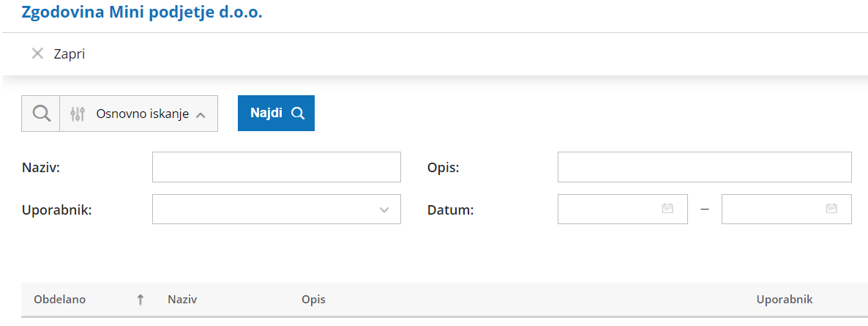Collapse search using the Osnovno iskanje chevron
This screenshot has height=326, width=868.
[x=201, y=115]
